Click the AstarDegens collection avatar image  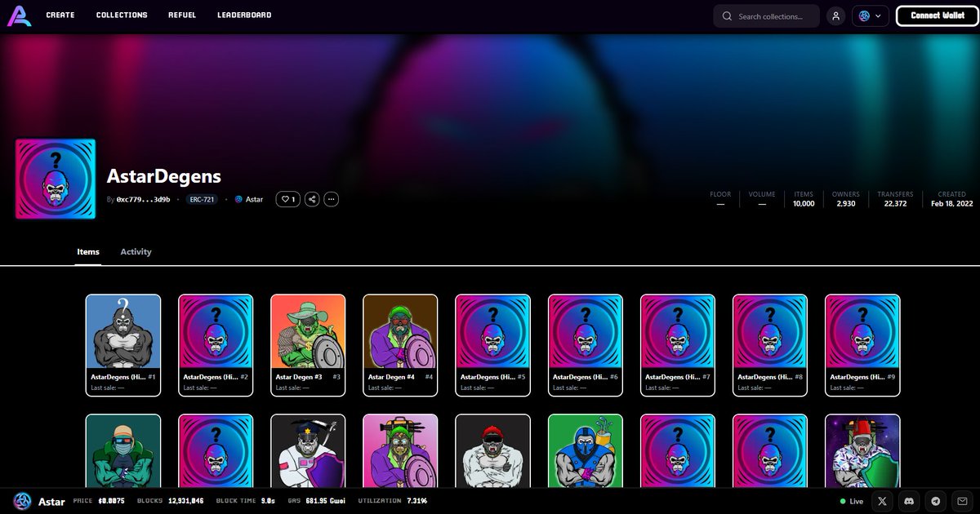pyautogui.click(x=56, y=179)
